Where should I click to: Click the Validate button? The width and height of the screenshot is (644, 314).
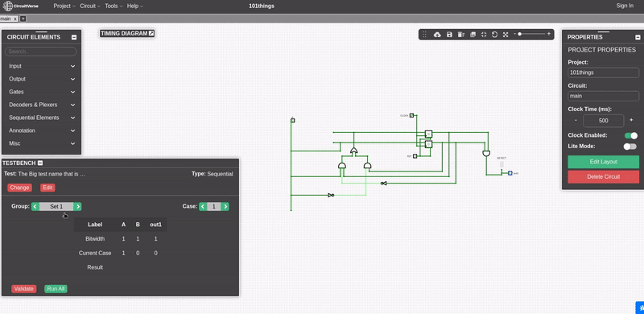point(24,289)
